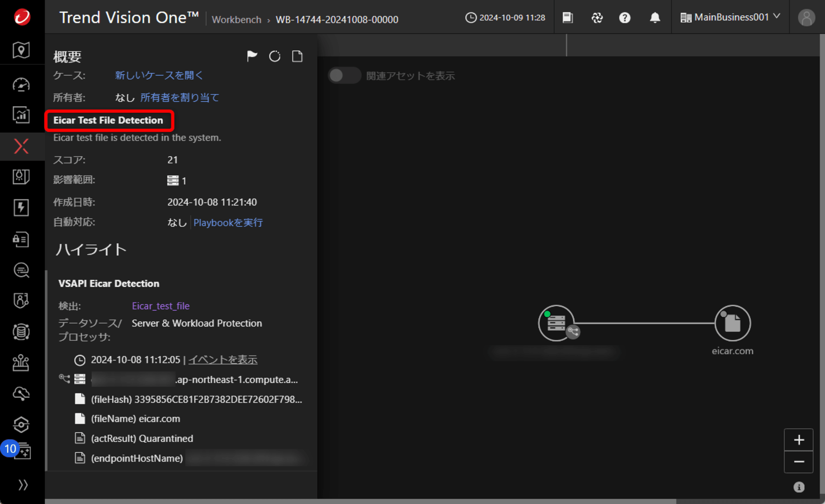Open the AI companion icon in header
Viewport: 825px width, 504px height.
pyautogui.click(x=597, y=17)
